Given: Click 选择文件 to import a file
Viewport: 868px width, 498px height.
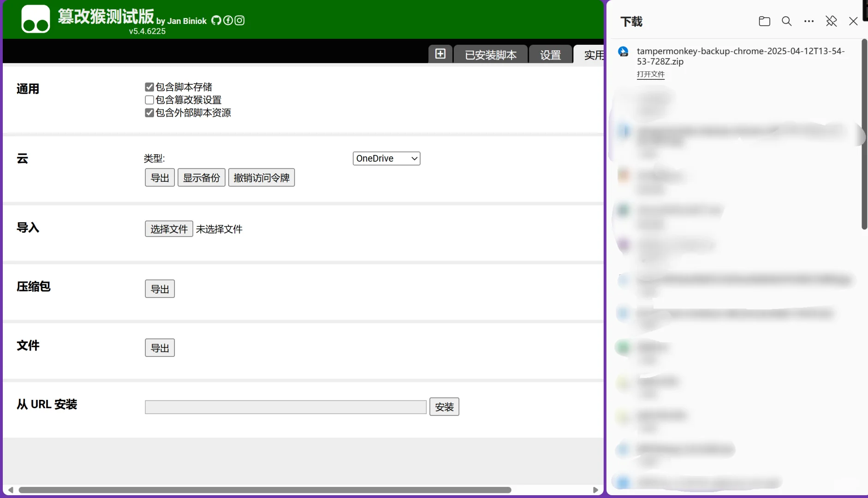Looking at the screenshot, I should click(169, 229).
